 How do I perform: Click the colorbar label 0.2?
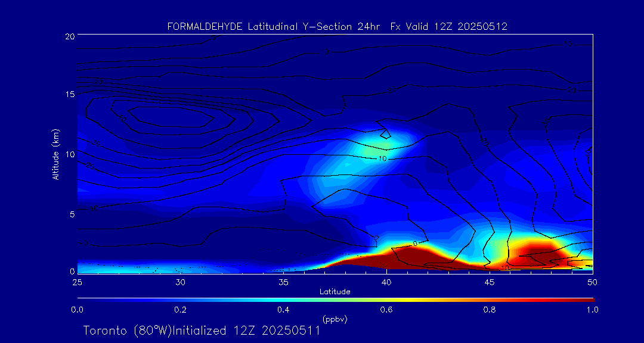[x=180, y=310]
